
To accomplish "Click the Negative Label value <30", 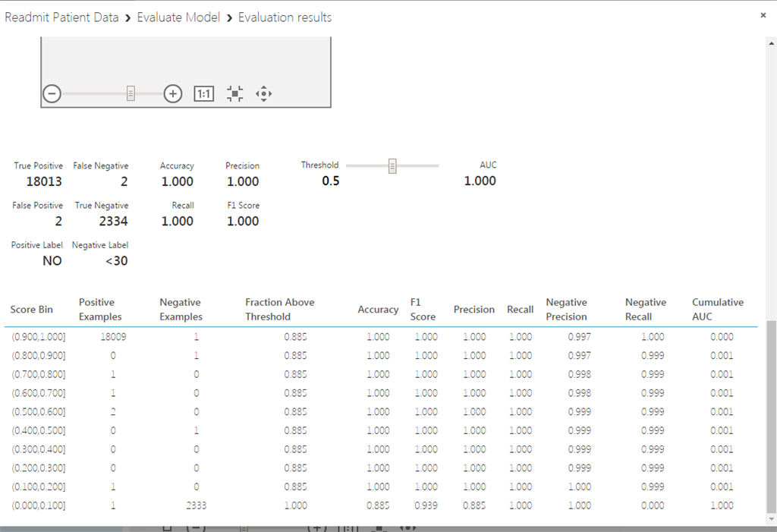I will click(116, 261).
